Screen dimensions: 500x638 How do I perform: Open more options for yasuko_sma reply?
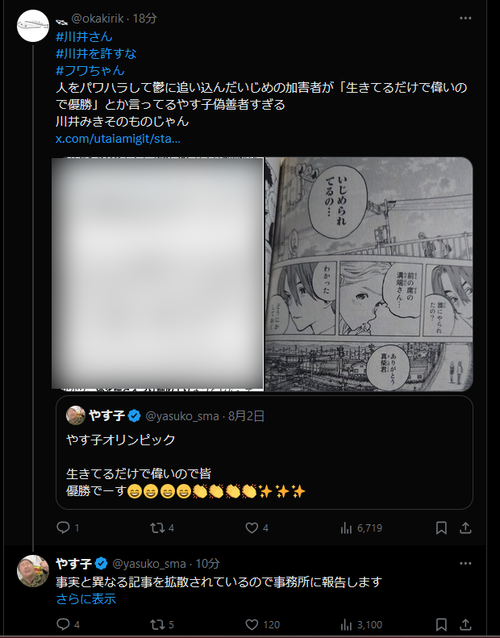465,564
